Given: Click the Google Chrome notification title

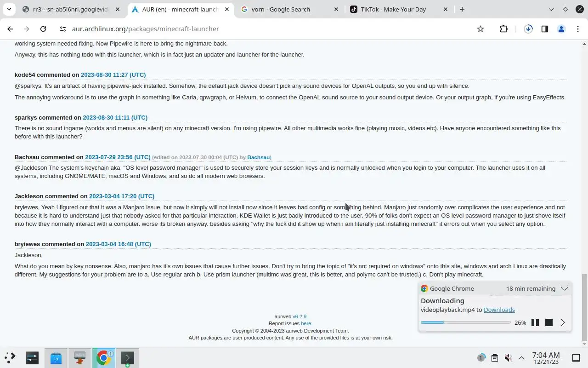Looking at the screenshot, I should pyautogui.click(x=452, y=288).
